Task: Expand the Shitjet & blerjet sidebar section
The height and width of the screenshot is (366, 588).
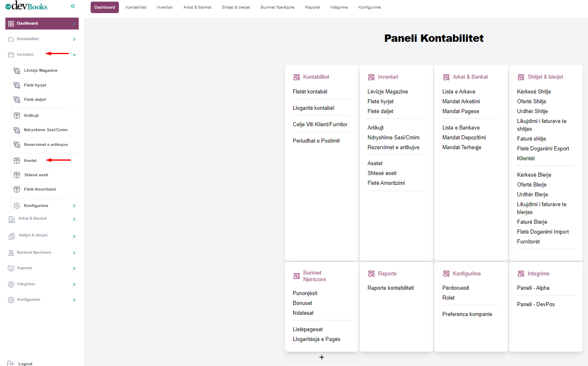Action: pos(74,236)
